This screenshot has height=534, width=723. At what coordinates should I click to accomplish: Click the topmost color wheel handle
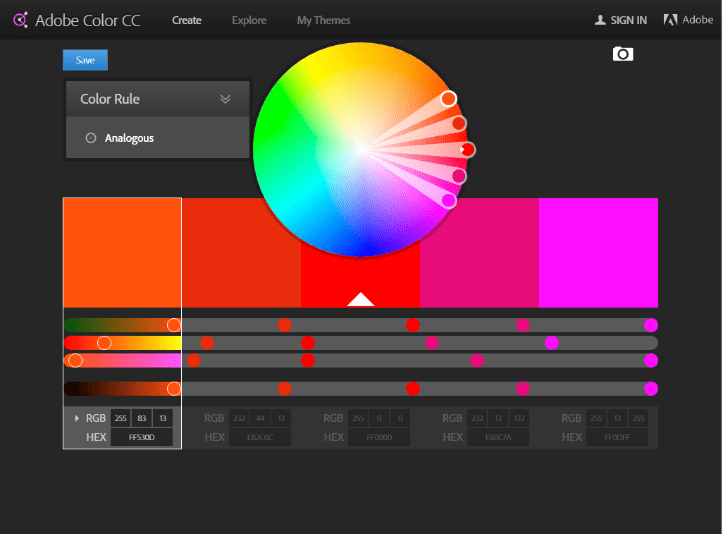tap(448, 98)
